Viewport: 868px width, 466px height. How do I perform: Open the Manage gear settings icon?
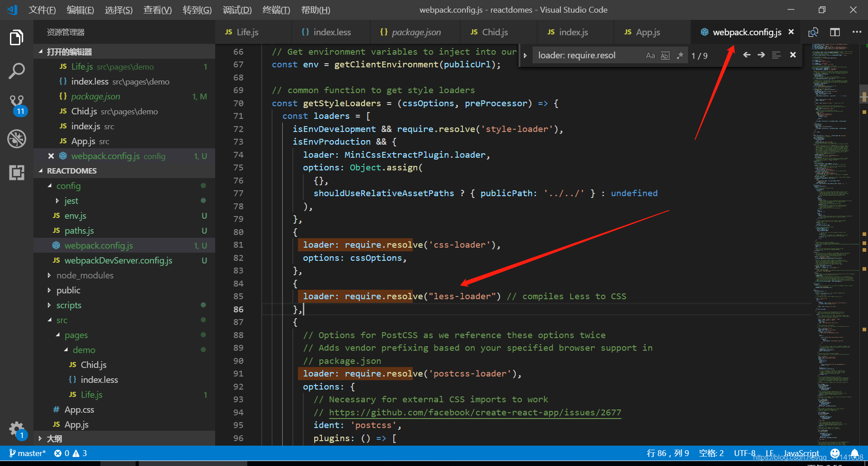click(x=17, y=429)
